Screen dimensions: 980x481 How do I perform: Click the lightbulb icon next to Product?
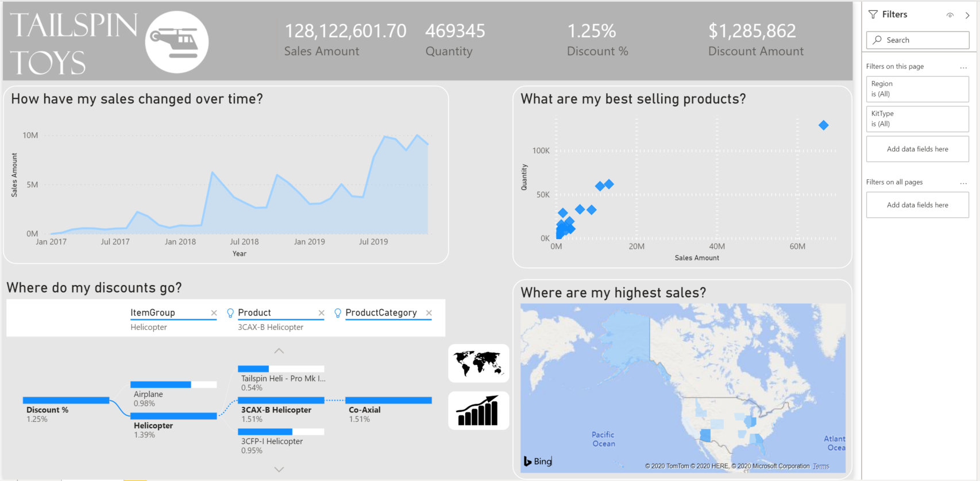[230, 313]
